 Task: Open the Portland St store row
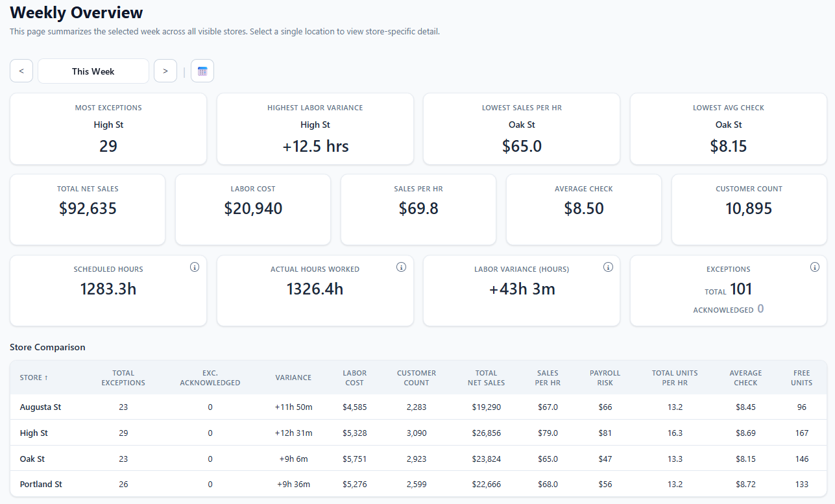(x=418, y=484)
